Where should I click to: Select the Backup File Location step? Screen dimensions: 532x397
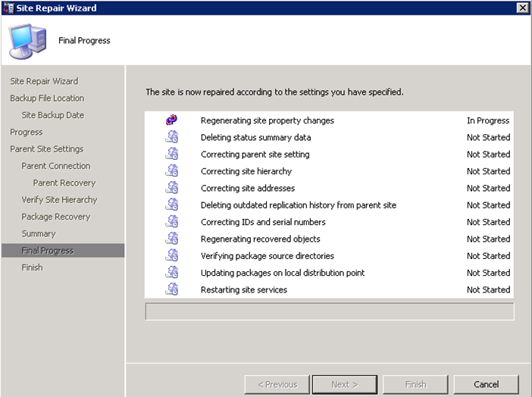coord(47,98)
